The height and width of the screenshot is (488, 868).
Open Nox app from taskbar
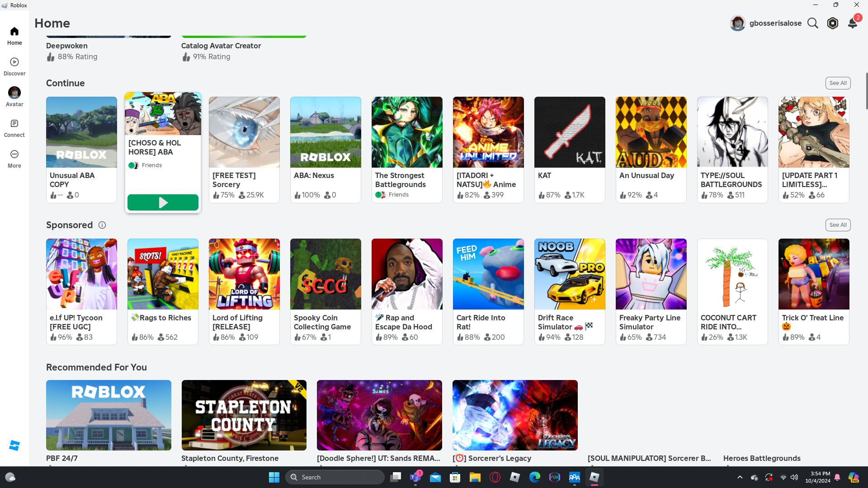555,477
